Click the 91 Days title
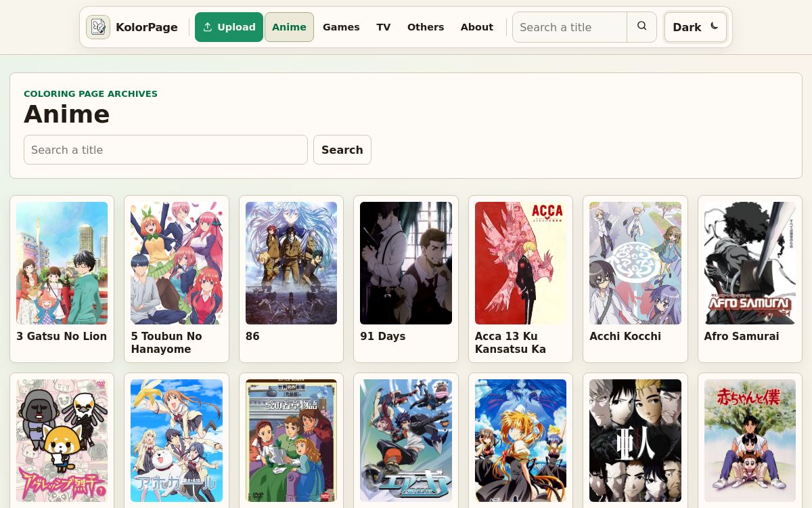This screenshot has width=812, height=508. tap(383, 336)
